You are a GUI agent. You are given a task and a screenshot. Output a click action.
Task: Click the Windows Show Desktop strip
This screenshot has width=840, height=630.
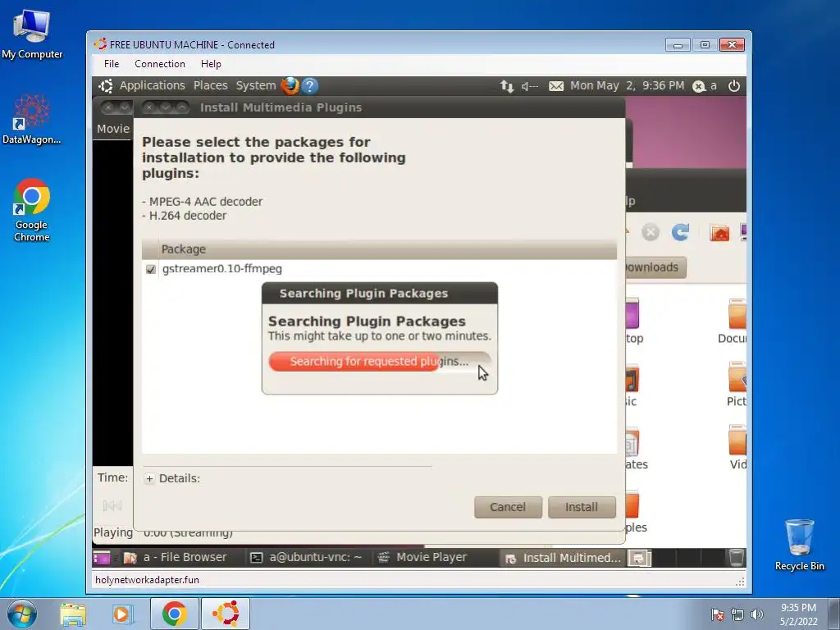[x=834, y=614]
